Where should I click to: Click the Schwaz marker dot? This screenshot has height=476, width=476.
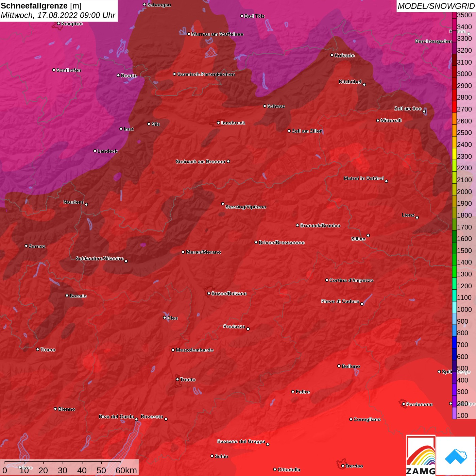click(x=265, y=106)
